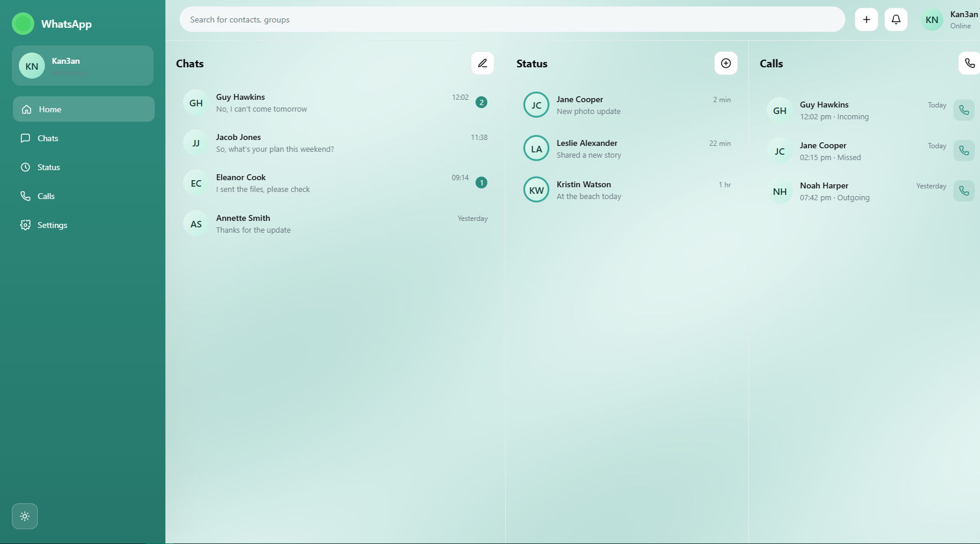Call Noah Harper using phone icon

(963, 191)
